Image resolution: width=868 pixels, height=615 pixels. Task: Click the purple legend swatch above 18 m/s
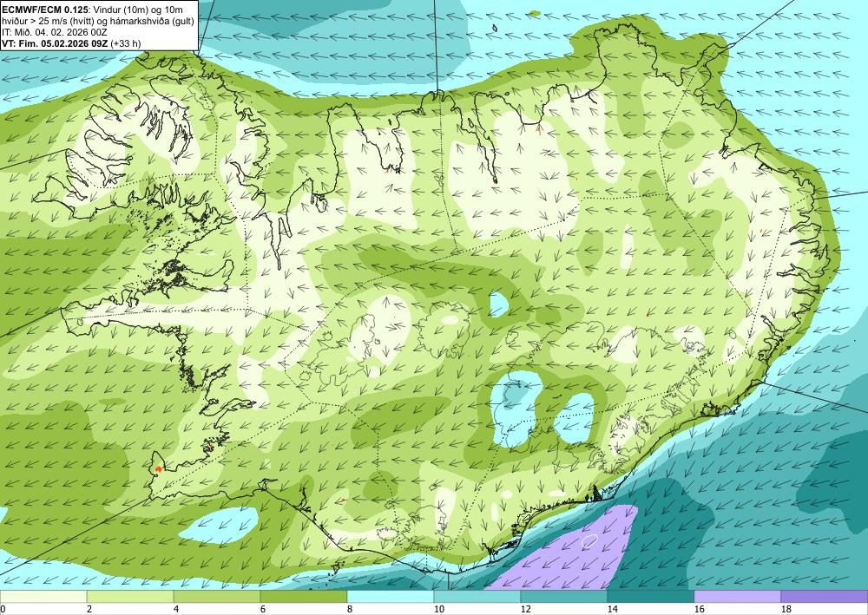tap(825, 596)
